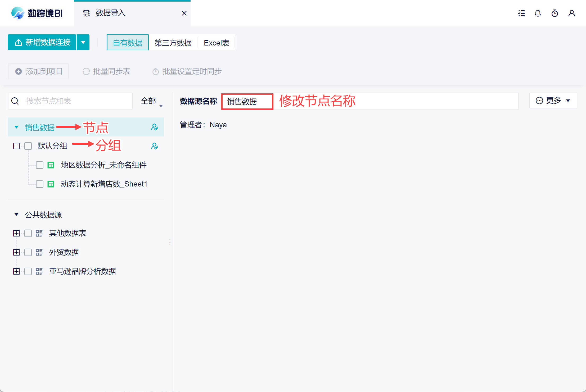
Task: Click the 数据导入 tab icon
Action: click(x=86, y=13)
